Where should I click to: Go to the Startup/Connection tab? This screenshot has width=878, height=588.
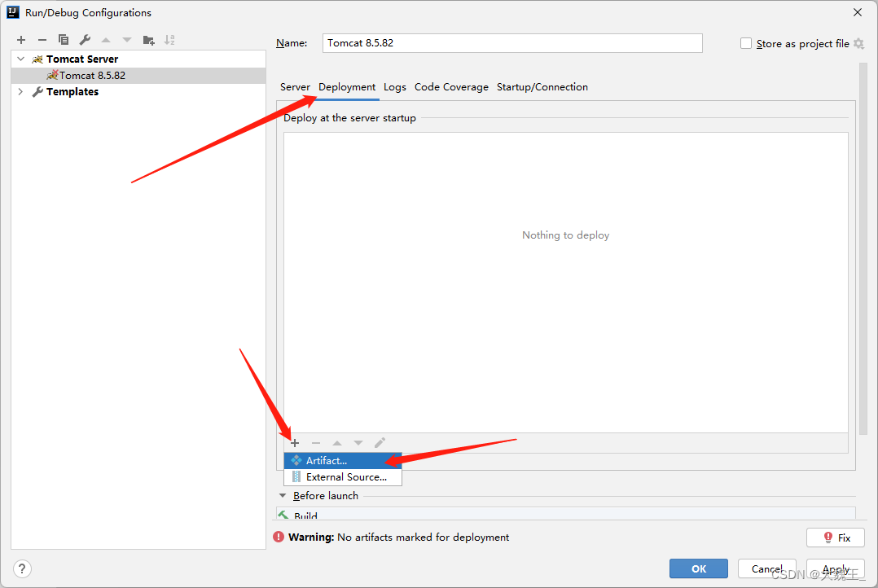(542, 87)
